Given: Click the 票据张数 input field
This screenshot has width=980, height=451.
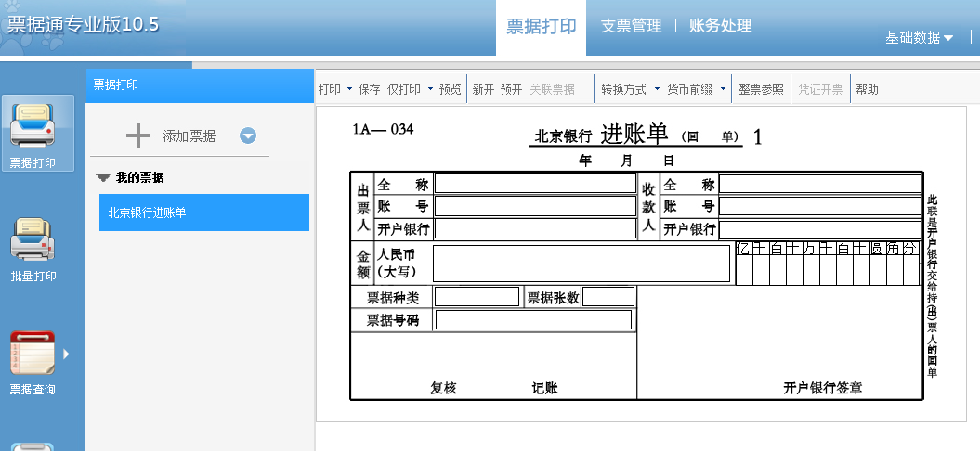Looking at the screenshot, I should pyautogui.click(x=608, y=297).
